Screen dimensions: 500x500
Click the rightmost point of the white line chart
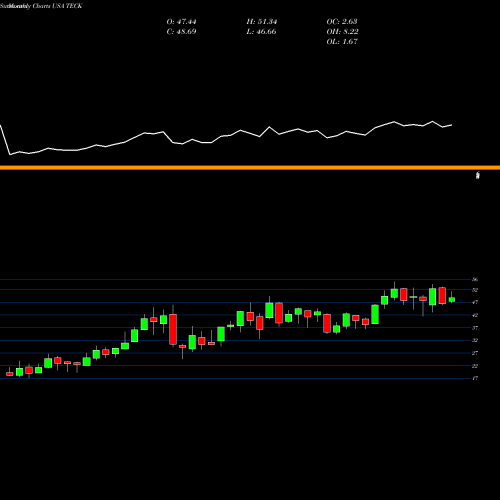coord(452,125)
